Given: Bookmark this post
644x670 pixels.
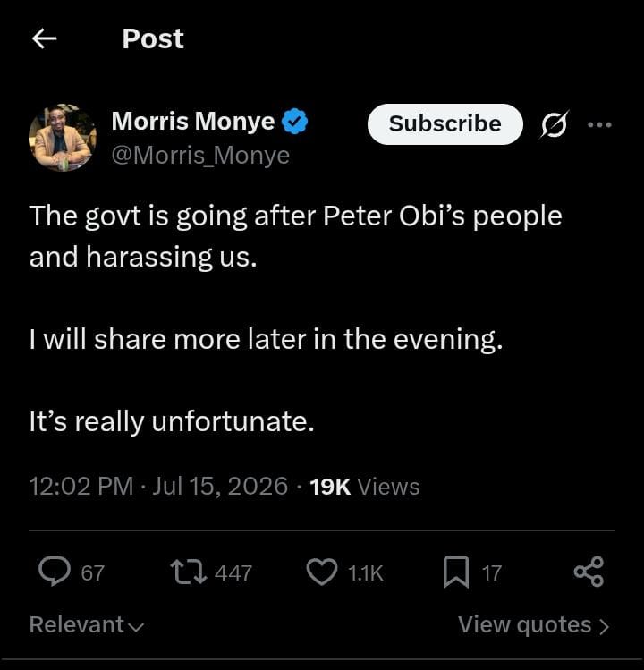Looking at the screenshot, I should (456, 572).
